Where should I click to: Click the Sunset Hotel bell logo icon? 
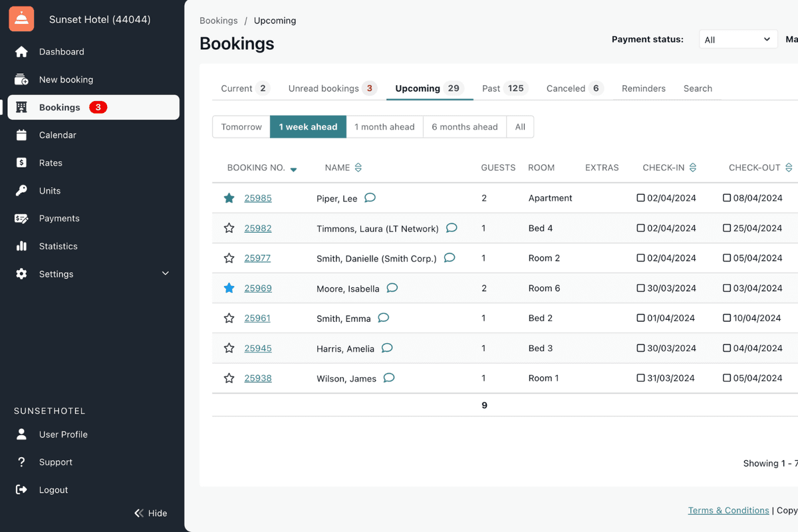[21, 19]
